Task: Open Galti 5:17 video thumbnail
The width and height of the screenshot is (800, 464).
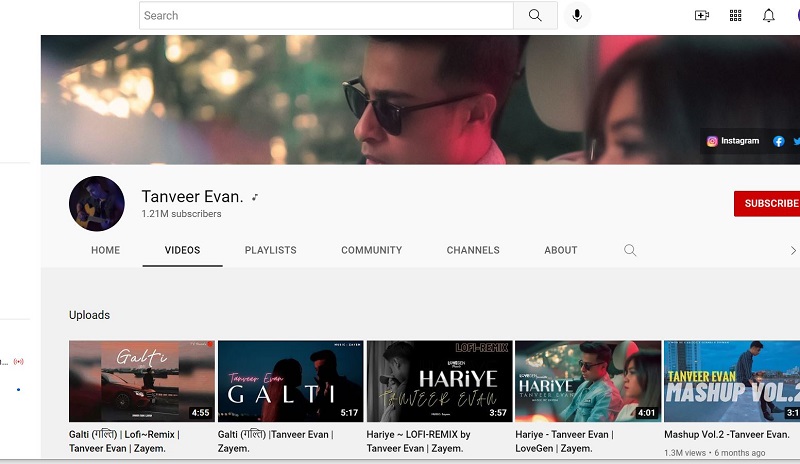Action: [x=291, y=381]
